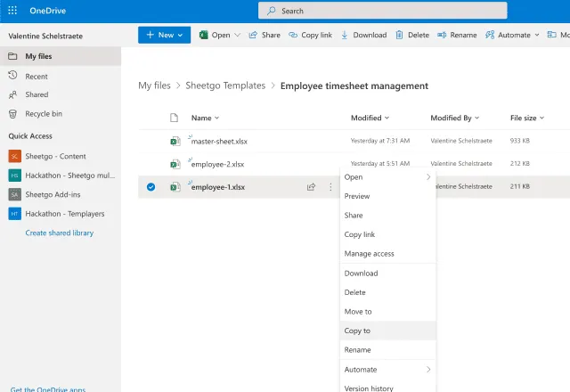Click the Delete trash icon in toolbar
This screenshot has width=570, height=392.
click(x=399, y=35)
